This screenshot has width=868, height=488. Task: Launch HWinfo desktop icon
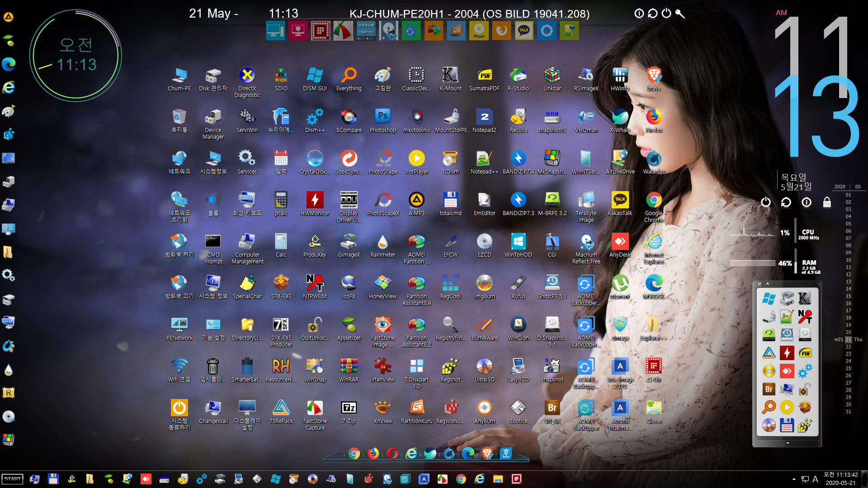click(x=620, y=80)
